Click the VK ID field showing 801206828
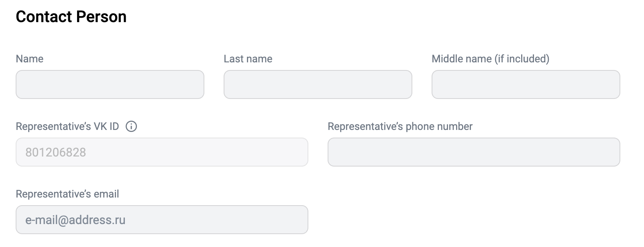The image size is (644, 247). point(162,152)
